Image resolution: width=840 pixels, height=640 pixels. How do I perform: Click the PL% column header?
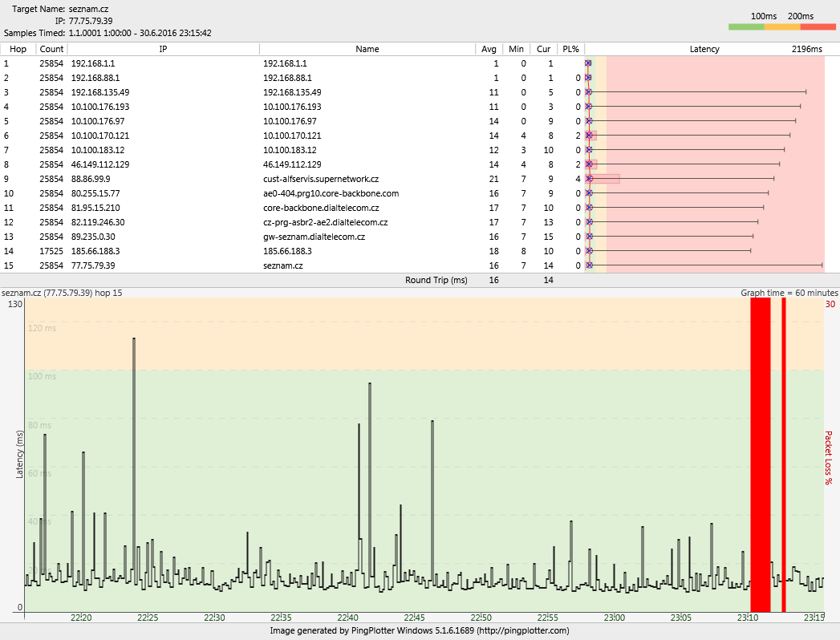570,49
